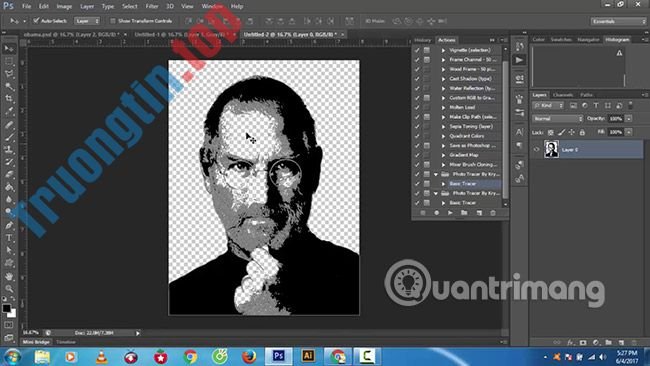Screen dimensions: 650x366
Task: Select the Eyedropper tool
Action: pyautogui.click(x=9, y=111)
